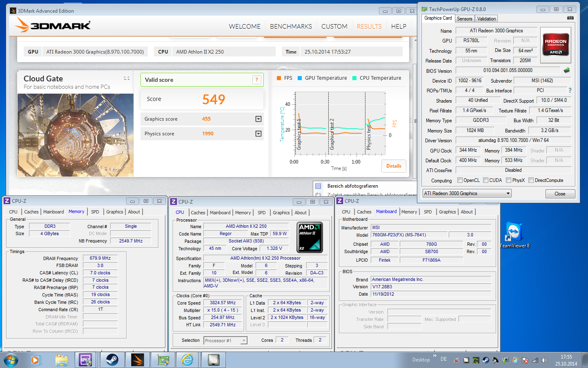Click the green CPU Temperature legend swatch
The height and width of the screenshot is (368, 588).
point(354,78)
